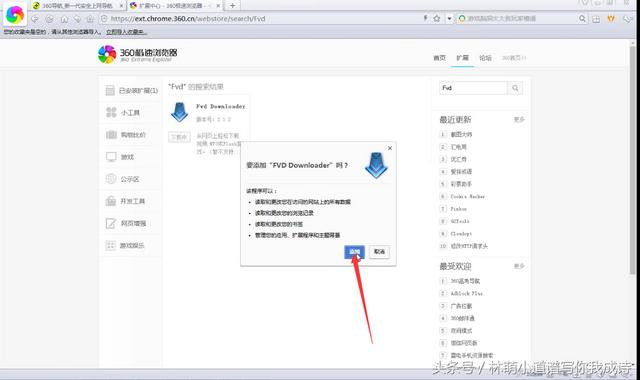Select the 开发工具 category
Viewport: 640px width, 380px height.
click(132, 201)
